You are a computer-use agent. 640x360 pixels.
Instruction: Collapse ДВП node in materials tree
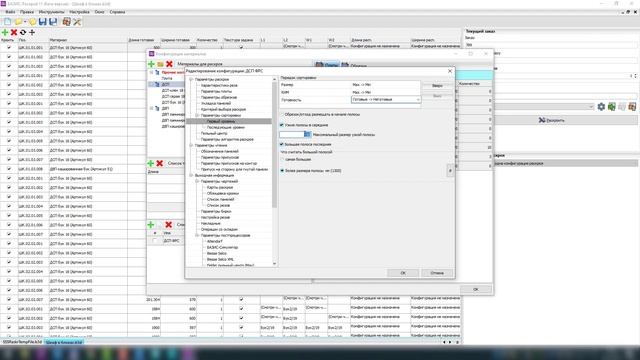tap(151, 109)
